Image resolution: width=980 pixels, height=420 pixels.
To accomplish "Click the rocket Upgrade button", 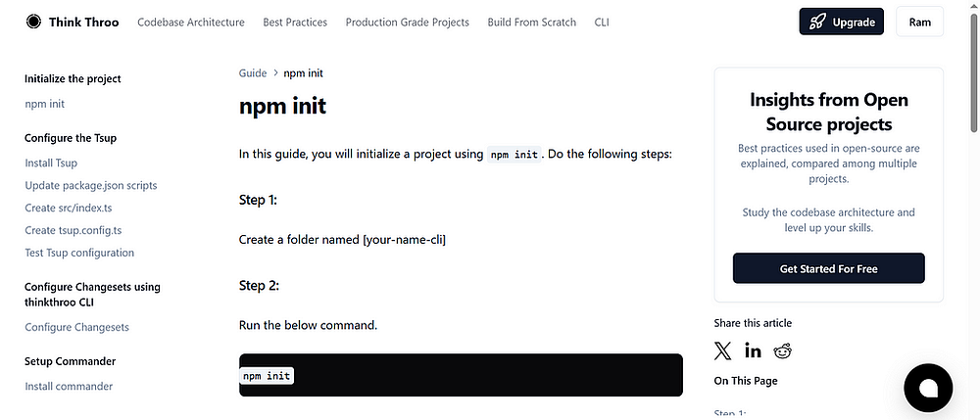I will coord(841,22).
